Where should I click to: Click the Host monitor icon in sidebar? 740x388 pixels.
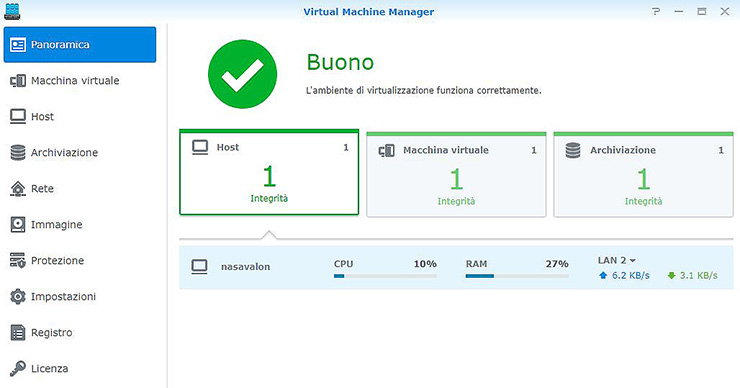coord(18,117)
